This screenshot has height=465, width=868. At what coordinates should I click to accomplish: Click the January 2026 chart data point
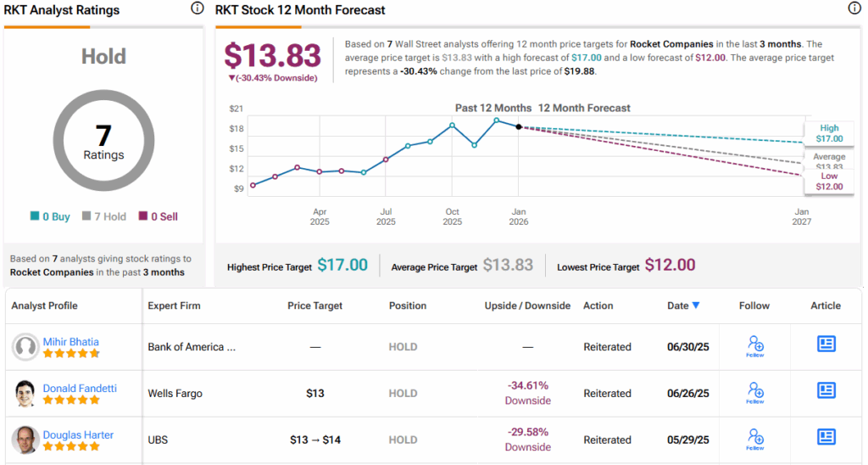click(x=519, y=126)
